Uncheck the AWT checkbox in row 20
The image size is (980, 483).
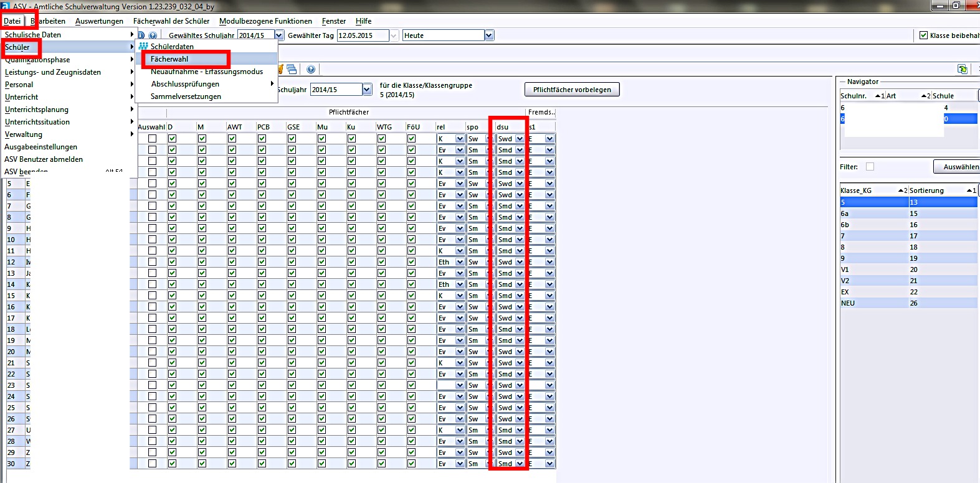click(x=232, y=352)
